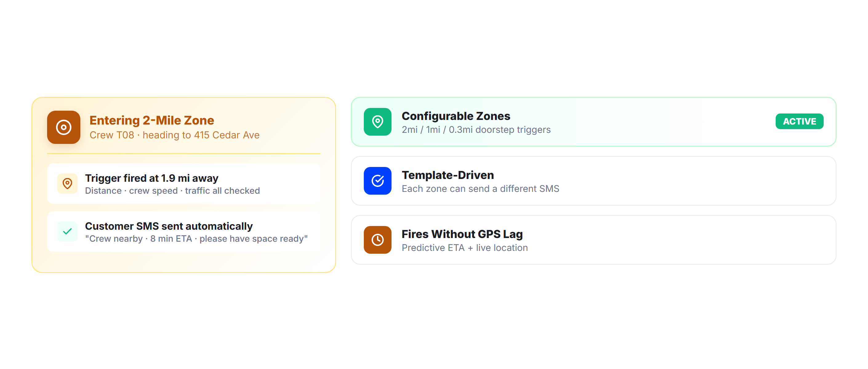This screenshot has width=868, height=369.
Task: Click the green map pin icon for Configurable Zones
Action: pyautogui.click(x=377, y=121)
